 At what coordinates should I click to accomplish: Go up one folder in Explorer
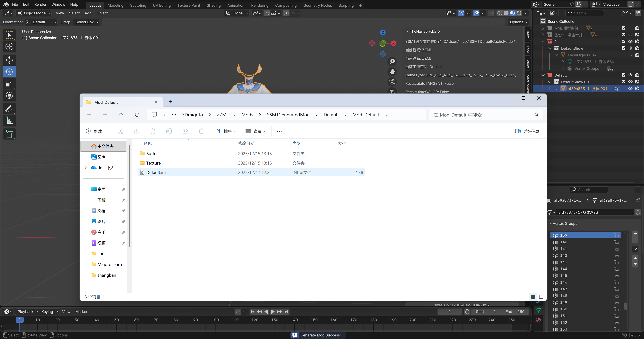pos(121,115)
